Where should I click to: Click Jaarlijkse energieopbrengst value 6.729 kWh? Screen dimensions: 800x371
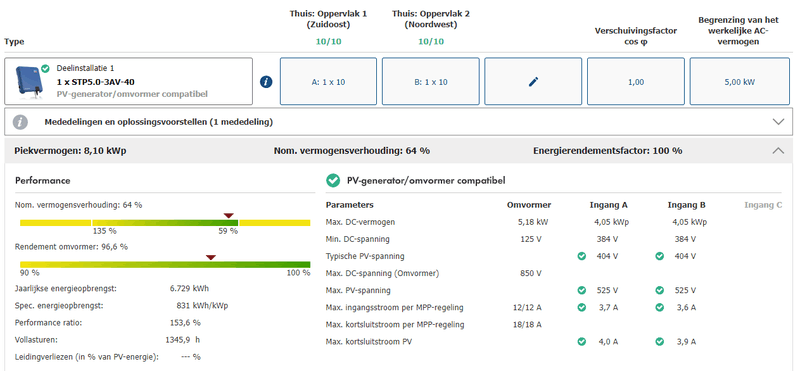click(x=189, y=288)
